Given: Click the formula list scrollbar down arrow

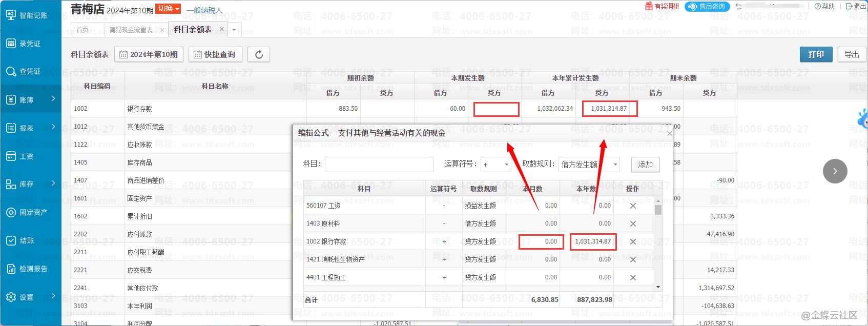Looking at the screenshot, I should (658, 287).
